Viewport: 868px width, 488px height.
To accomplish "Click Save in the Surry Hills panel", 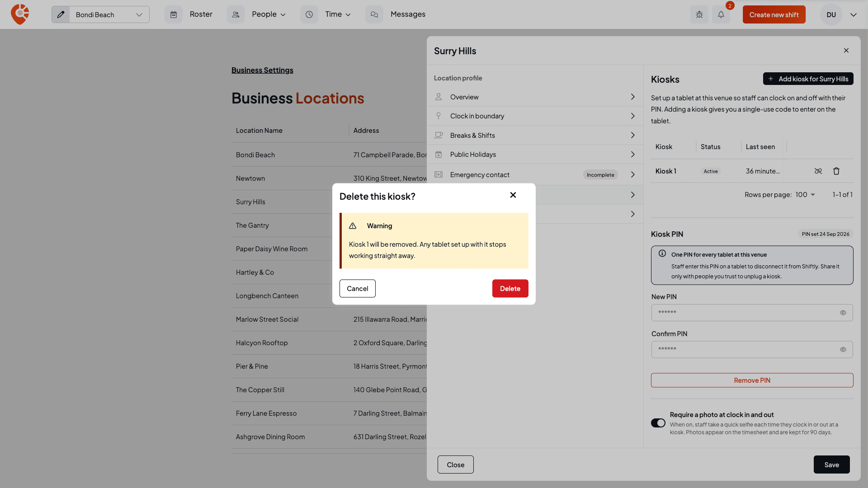I will click(x=831, y=465).
